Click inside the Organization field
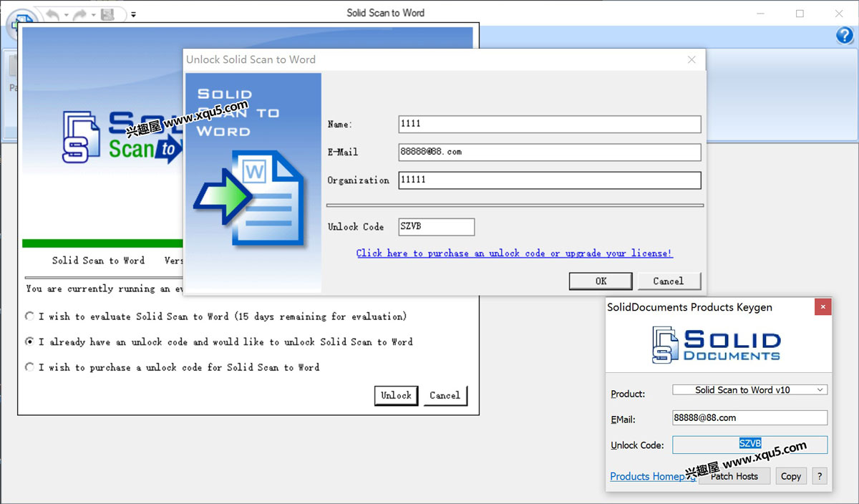859x504 pixels. (x=550, y=180)
